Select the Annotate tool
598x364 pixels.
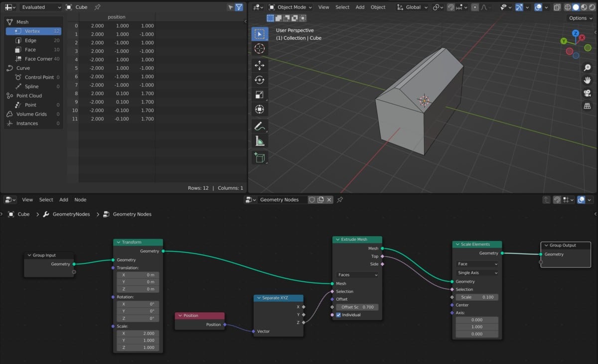[x=259, y=125]
